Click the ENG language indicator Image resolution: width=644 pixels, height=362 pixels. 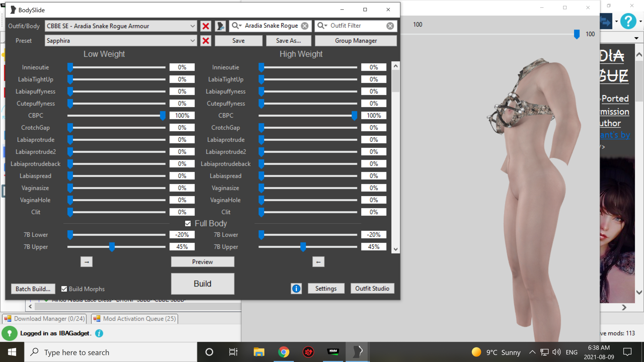click(572, 352)
